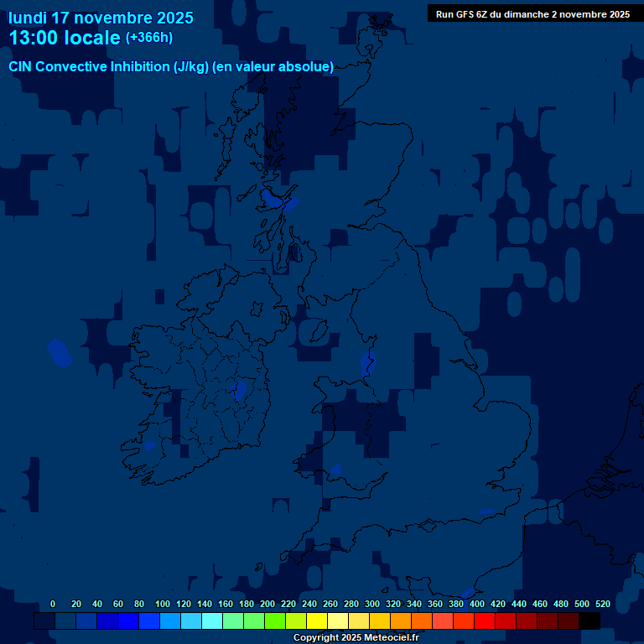Click the Copyright 2025 Meteociel.fr text
This screenshot has width=644, height=644.
(356, 637)
